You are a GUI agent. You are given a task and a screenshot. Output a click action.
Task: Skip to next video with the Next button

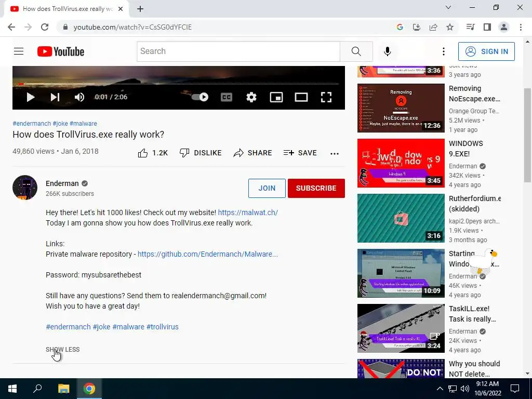(x=55, y=97)
